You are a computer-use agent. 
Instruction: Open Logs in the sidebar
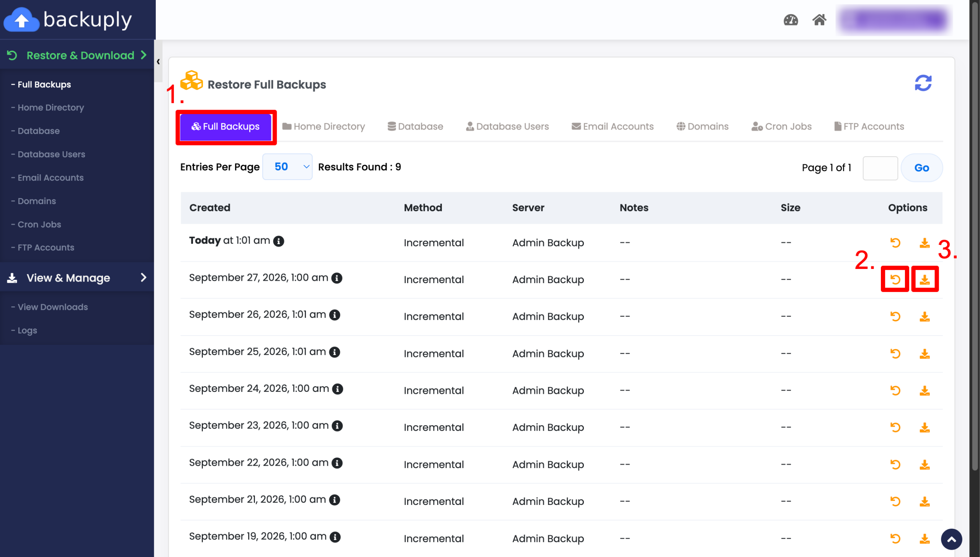(x=24, y=330)
